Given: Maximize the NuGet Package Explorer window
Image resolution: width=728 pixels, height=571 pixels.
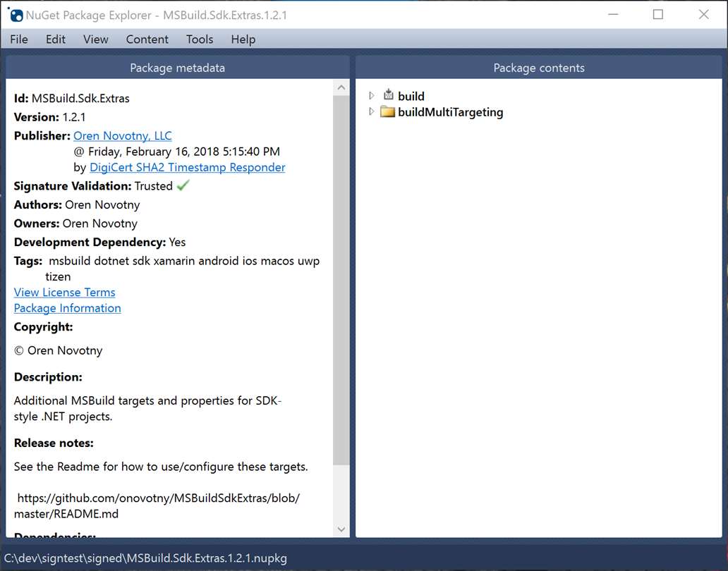Looking at the screenshot, I should [x=658, y=14].
